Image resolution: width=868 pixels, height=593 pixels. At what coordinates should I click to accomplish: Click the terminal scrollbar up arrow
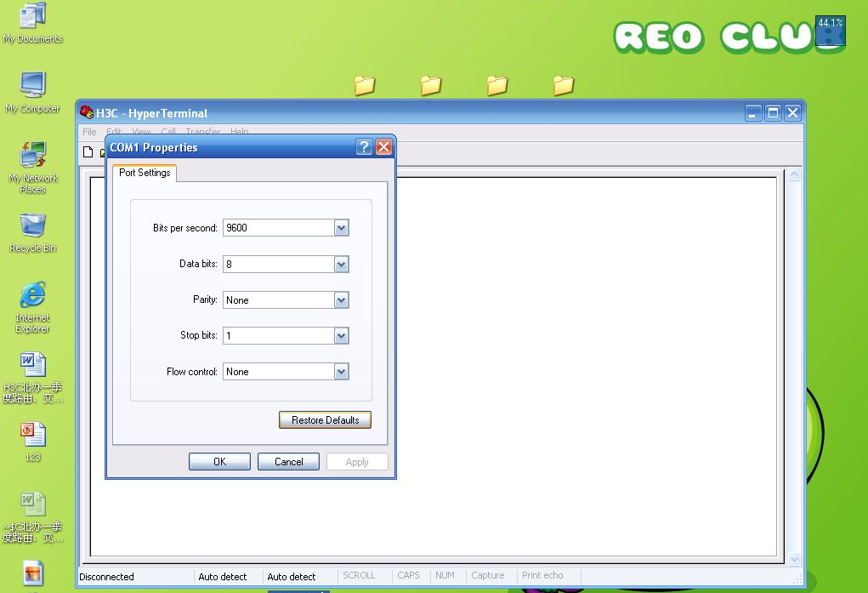(794, 174)
